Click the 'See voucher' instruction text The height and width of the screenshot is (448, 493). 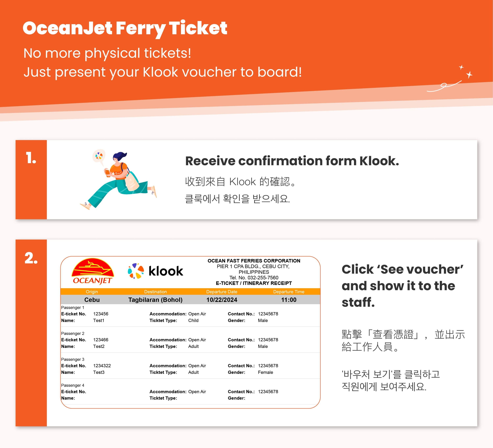tap(402, 285)
